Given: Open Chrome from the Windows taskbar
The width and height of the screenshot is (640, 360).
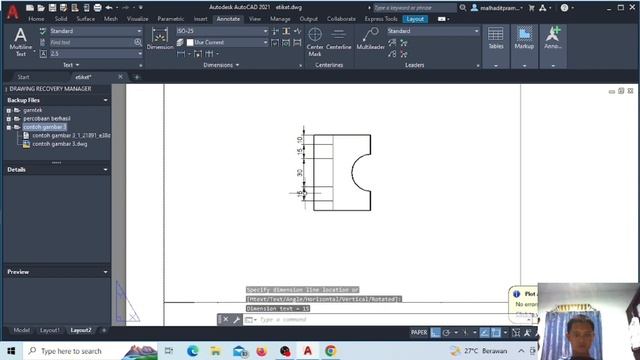Looking at the screenshot, I should pyautogui.click(x=331, y=351).
